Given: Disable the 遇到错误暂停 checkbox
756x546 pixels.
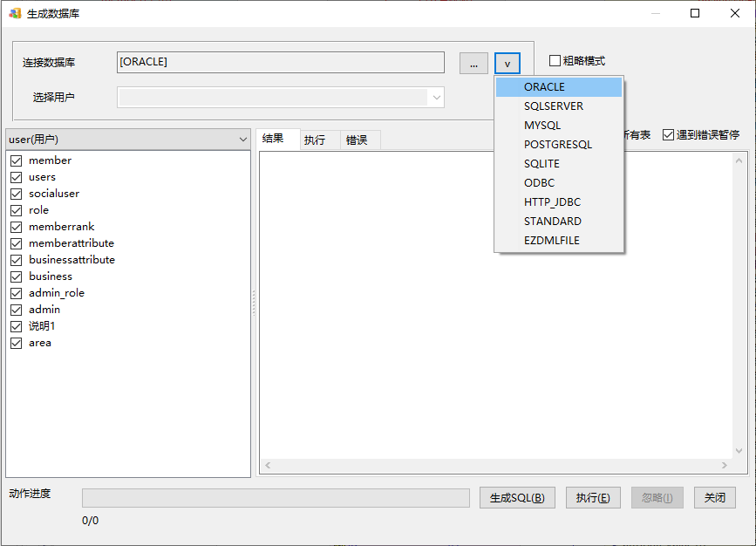Looking at the screenshot, I should click(x=668, y=135).
